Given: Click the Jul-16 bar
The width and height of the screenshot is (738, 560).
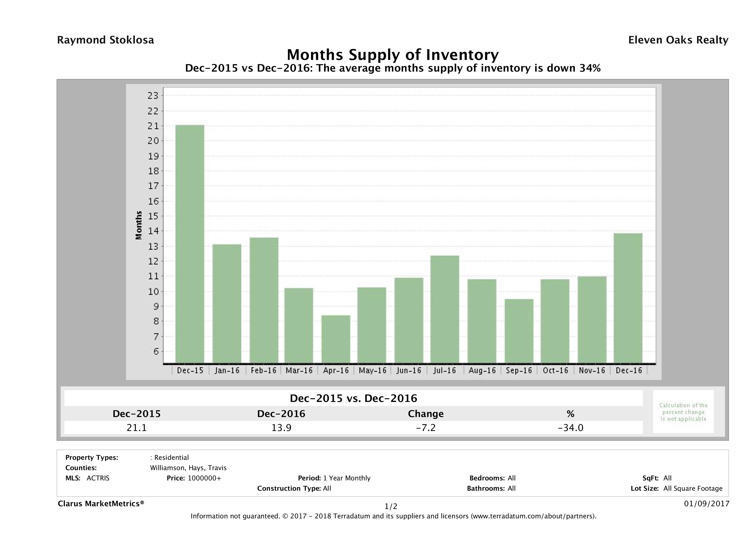Looking at the screenshot, I should coord(445,309).
